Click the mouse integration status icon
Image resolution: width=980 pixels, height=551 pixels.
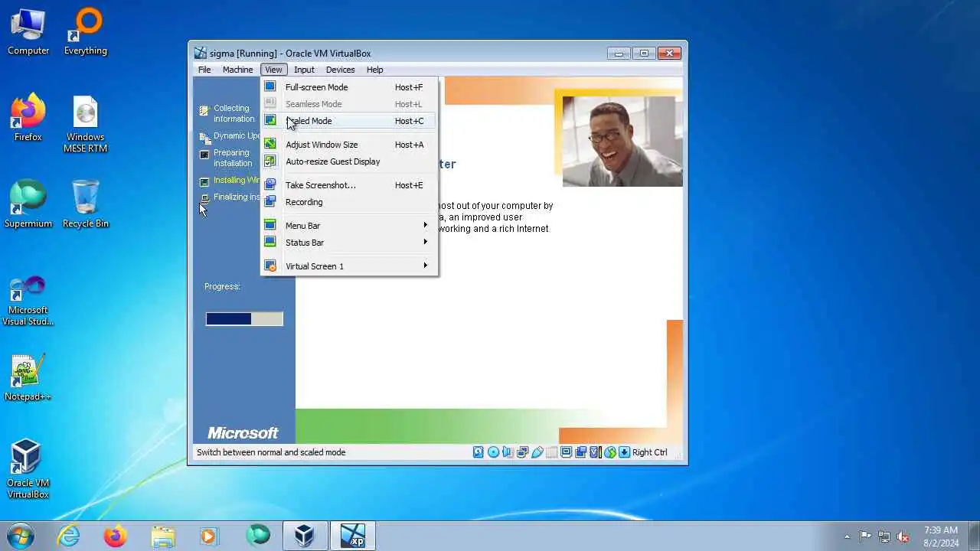[x=610, y=452]
